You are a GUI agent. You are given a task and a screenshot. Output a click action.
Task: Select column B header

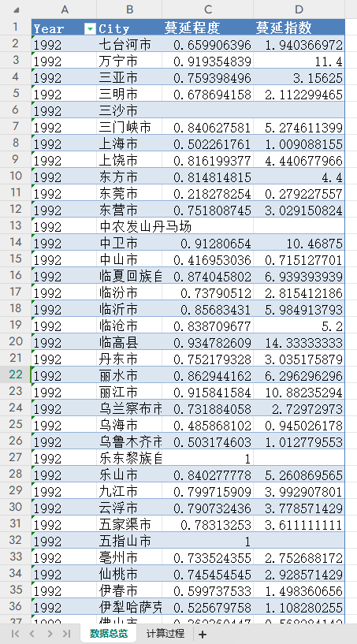[x=129, y=9]
